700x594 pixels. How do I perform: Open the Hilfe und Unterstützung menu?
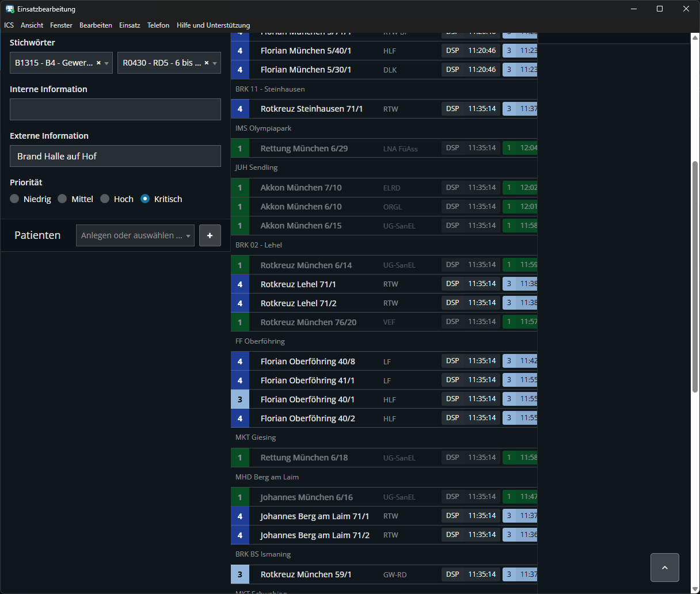(213, 25)
